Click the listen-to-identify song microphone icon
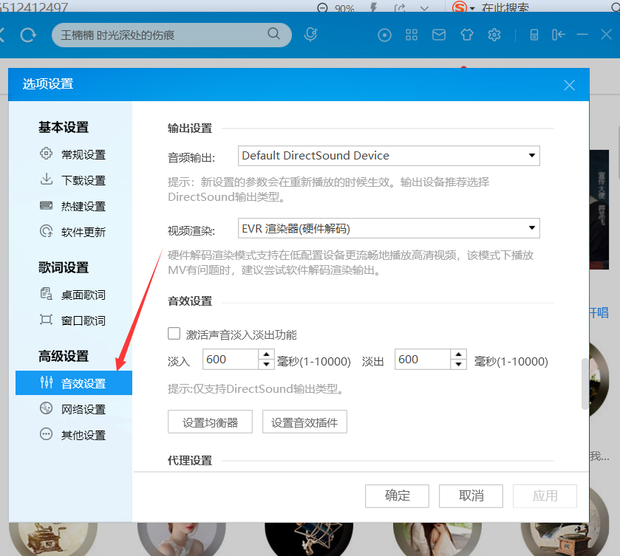The image size is (620, 556). tap(311, 35)
